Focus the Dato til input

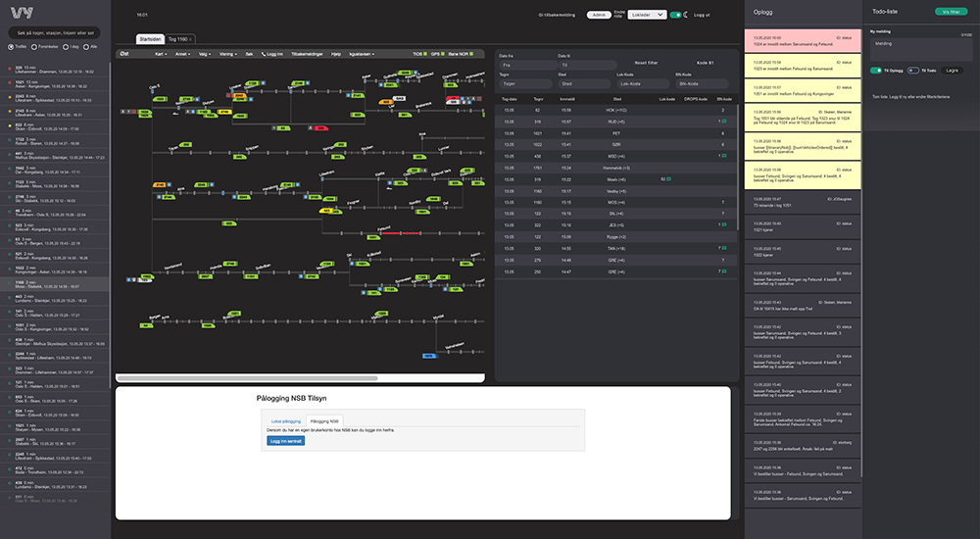point(587,65)
